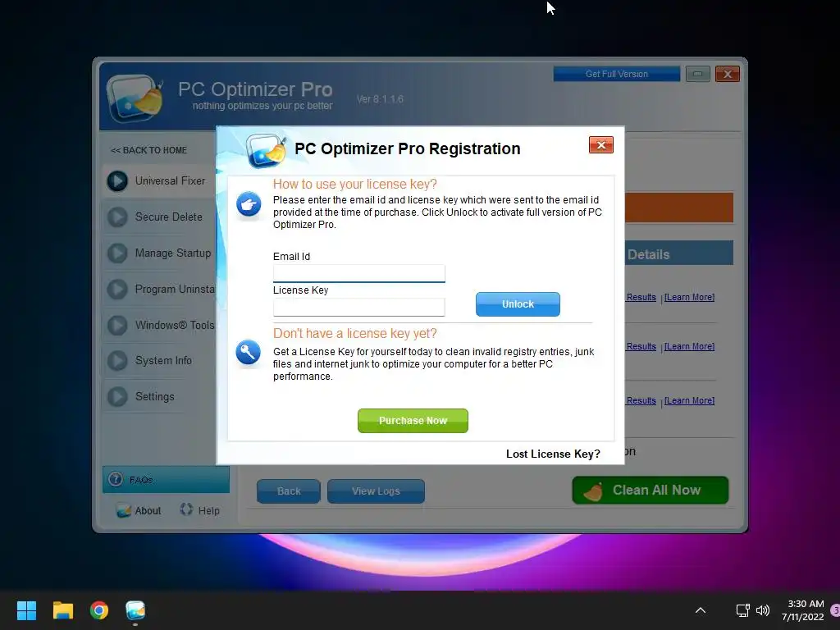Click the FAQs question mark icon
Viewport: 840px width, 630px height.
pyautogui.click(x=115, y=479)
